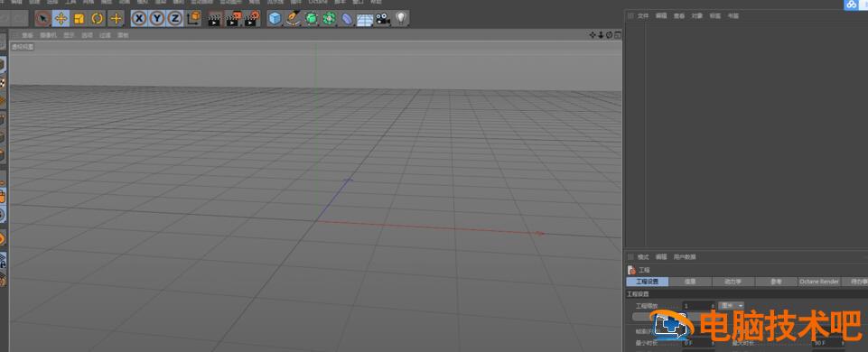Switch the coordinate system cube toggle
The height and width of the screenshot is (352, 868).
(x=194, y=19)
